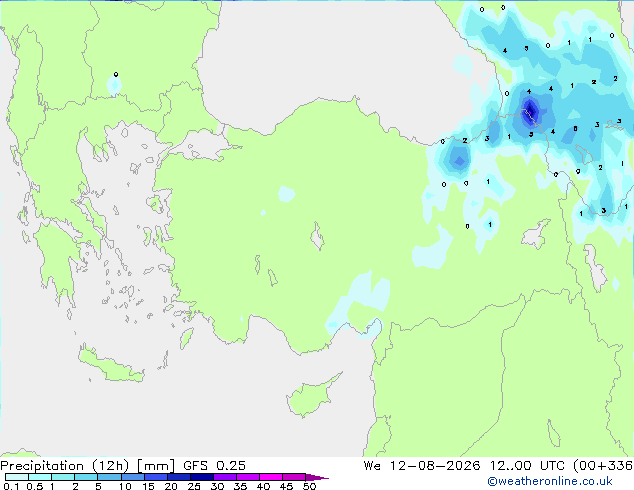Click the 'Precipitation (12h)' title text
Image resolution: width=634 pixels, height=490 pixels.
pyautogui.click(x=65, y=466)
